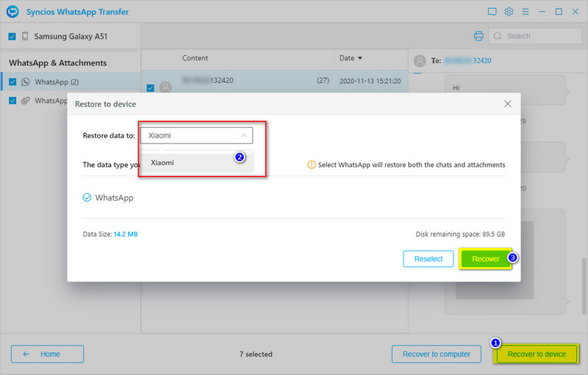Click the recipient number ending 32420
This screenshot has height=375, width=588.
click(x=467, y=61)
